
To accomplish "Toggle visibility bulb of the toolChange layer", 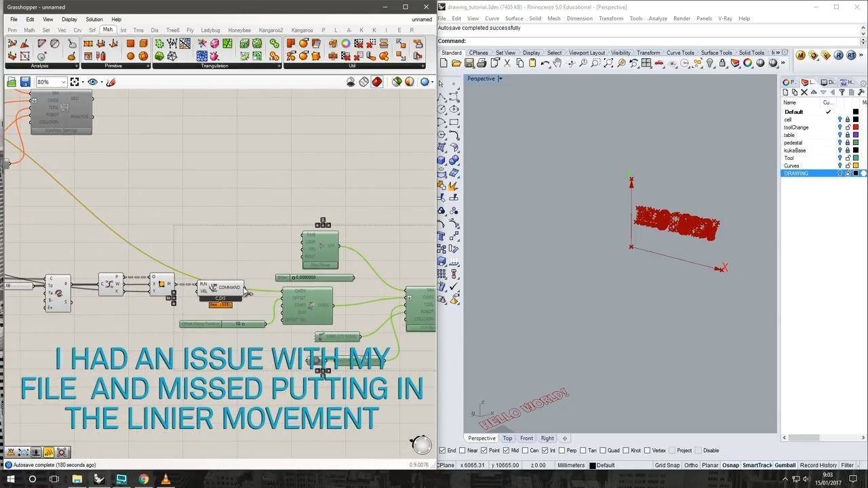I will tap(840, 127).
